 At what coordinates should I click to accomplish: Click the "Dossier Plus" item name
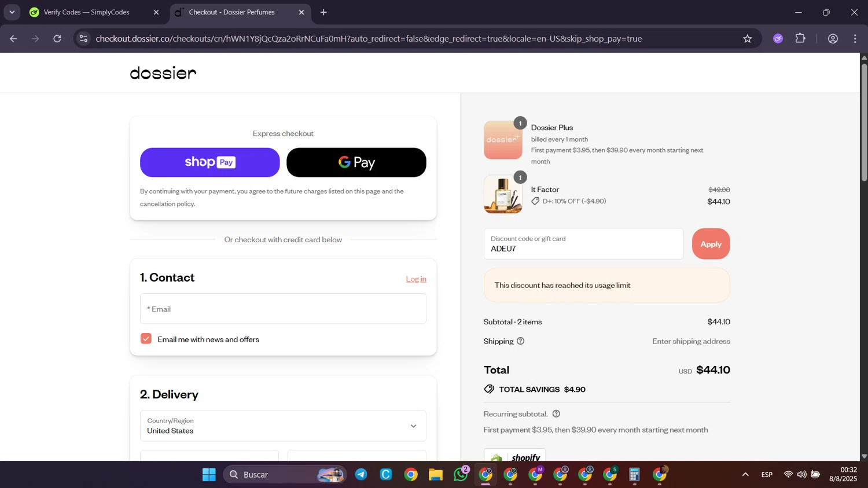coord(552,127)
